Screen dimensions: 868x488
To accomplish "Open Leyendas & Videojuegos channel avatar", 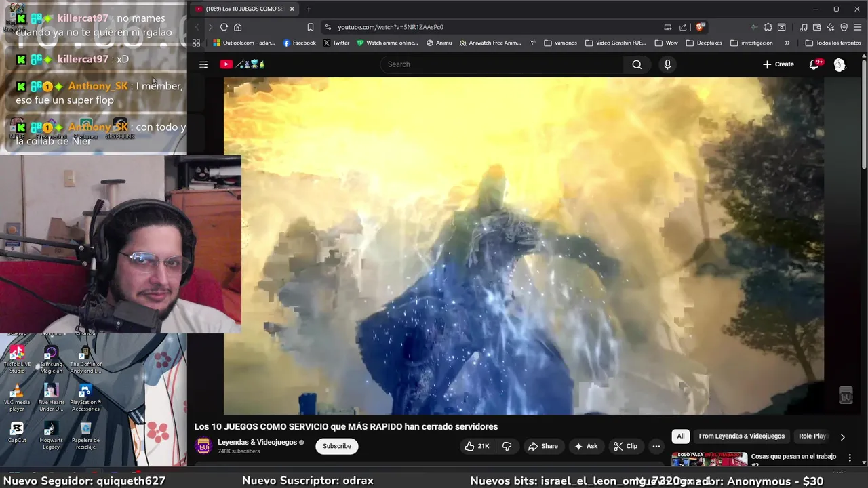I will tap(203, 446).
